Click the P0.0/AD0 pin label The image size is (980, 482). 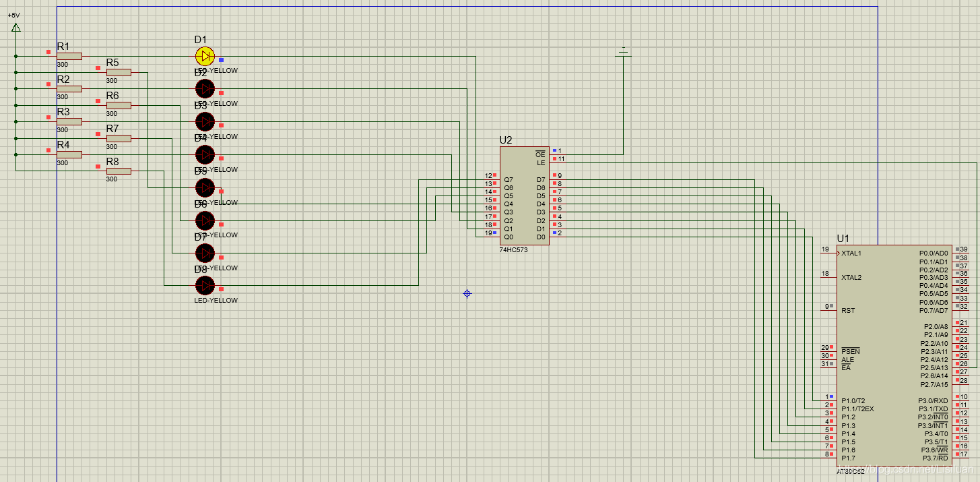(934, 253)
